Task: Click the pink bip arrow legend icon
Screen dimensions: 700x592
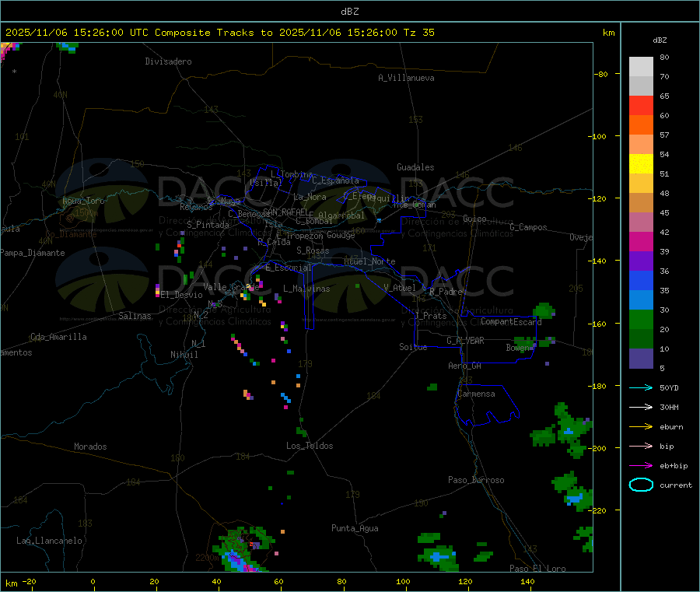Action: (x=641, y=446)
